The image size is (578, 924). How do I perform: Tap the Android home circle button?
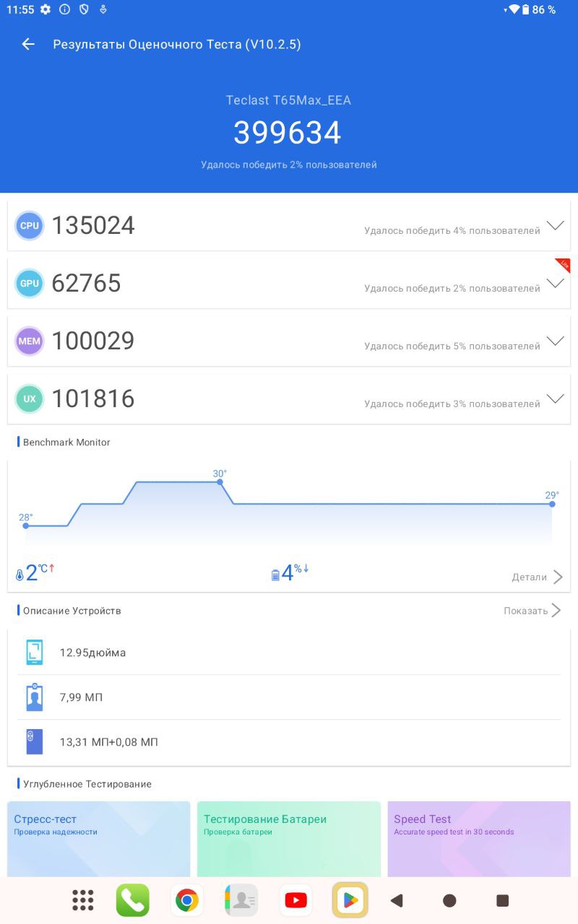click(449, 900)
